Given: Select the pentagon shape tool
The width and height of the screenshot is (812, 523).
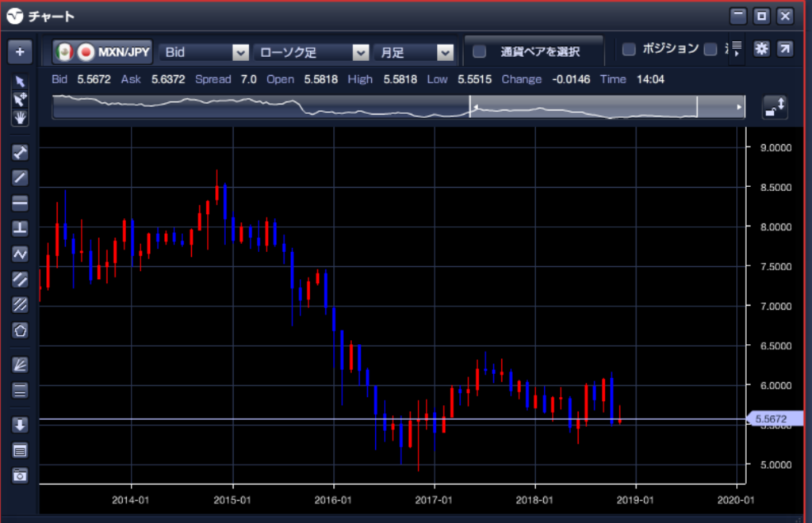Looking at the screenshot, I should [20, 330].
